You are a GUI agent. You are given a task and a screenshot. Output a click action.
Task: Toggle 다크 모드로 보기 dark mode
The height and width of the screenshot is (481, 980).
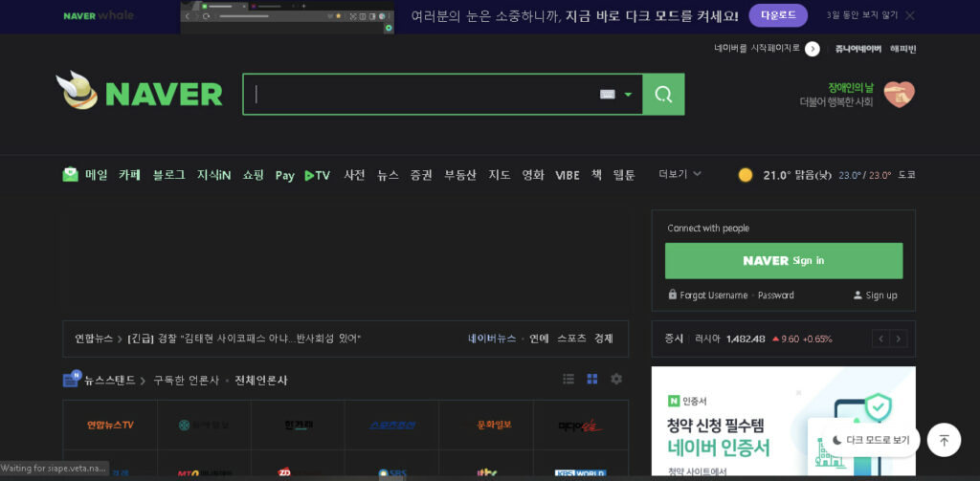coord(869,440)
